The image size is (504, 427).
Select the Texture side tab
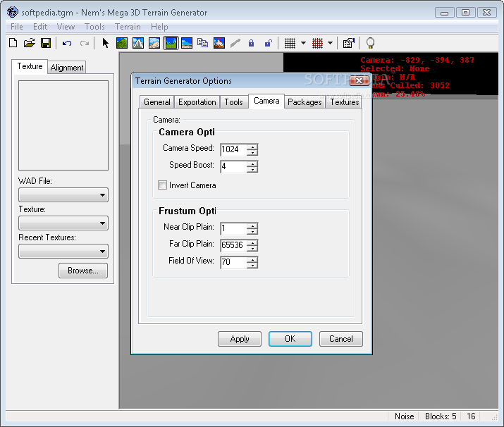pos(30,66)
